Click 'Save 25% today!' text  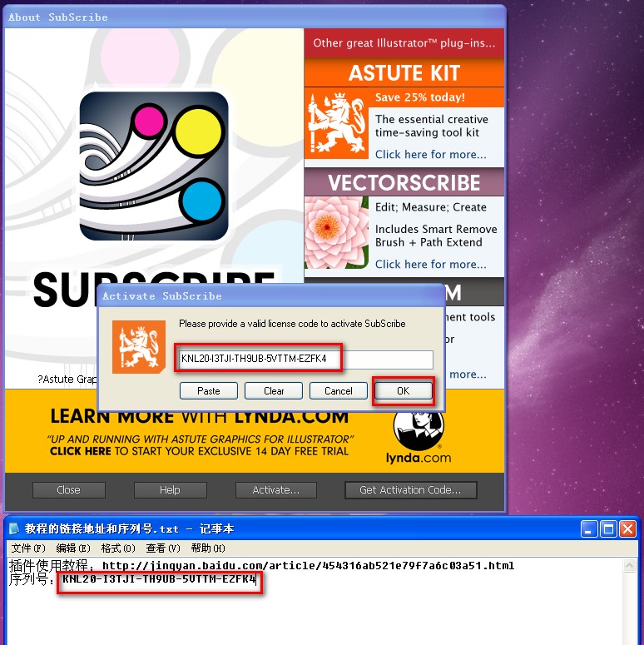tap(420, 97)
